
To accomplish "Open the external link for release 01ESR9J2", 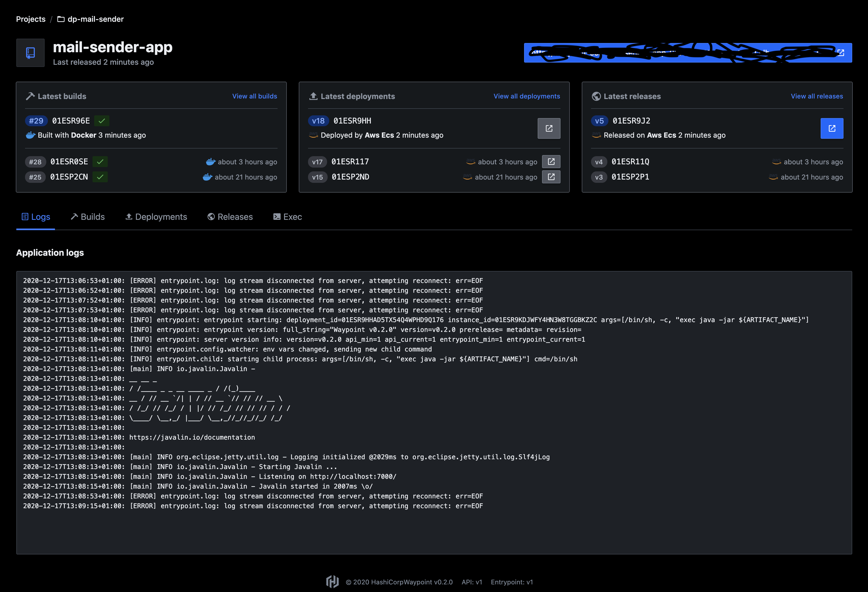I will coord(832,128).
